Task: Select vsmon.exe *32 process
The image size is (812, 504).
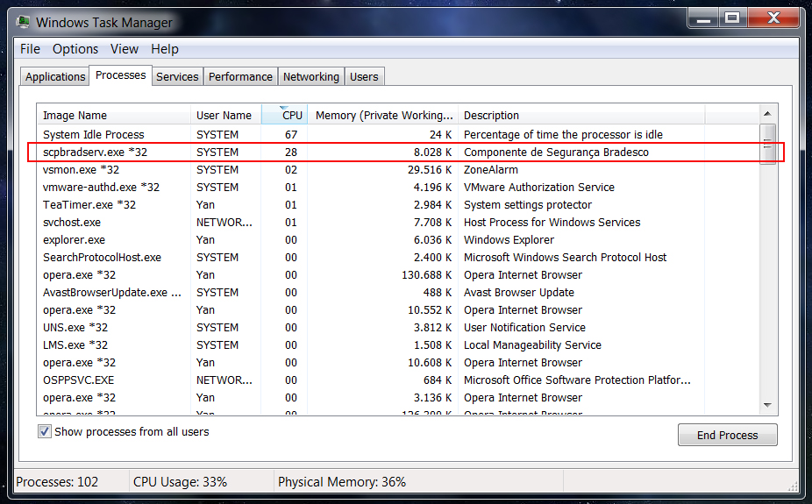Action: click(397, 170)
